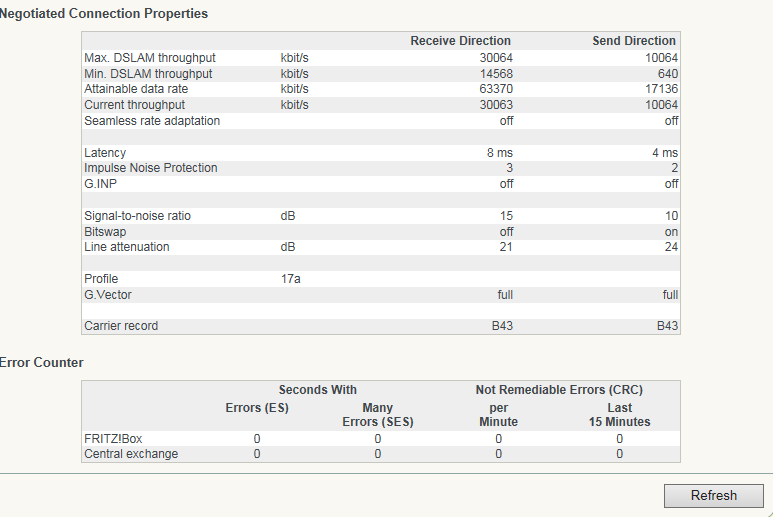Screen dimensions: 773x517
Task: Click the Refresh button
Action: 713,495
